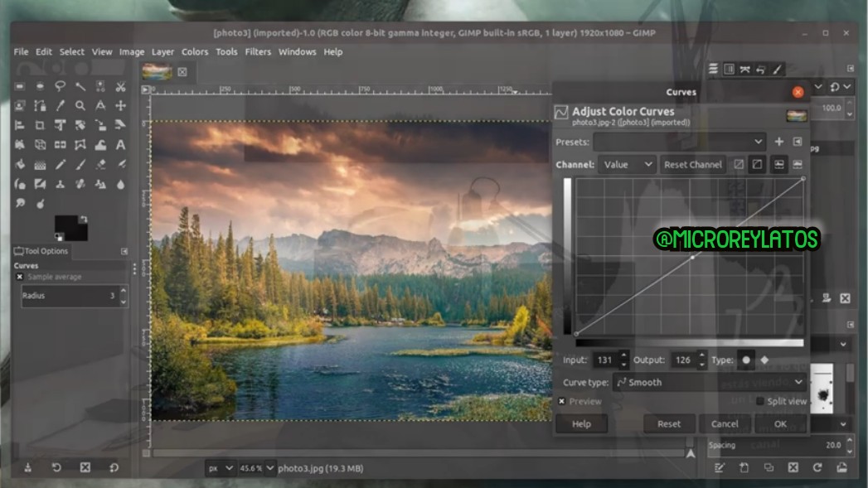Image resolution: width=868 pixels, height=488 pixels.
Task: Select the Flip tool
Action: (x=60, y=145)
